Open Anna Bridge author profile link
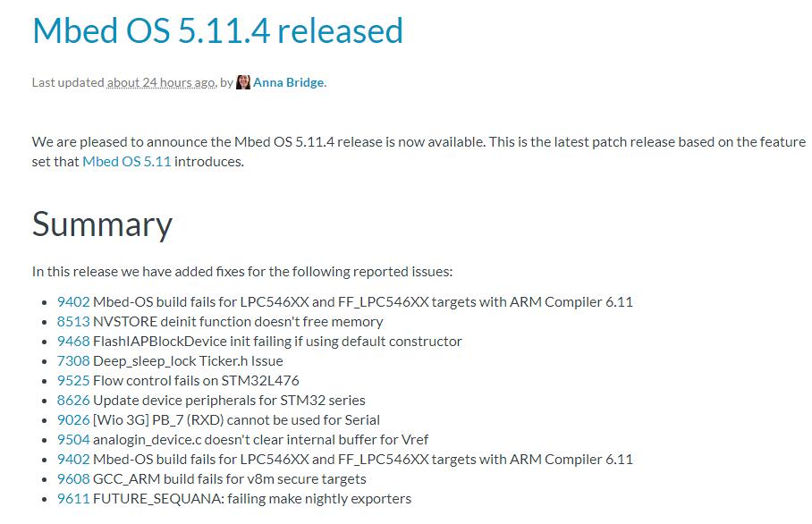812x524 pixels. pos(290,82)
